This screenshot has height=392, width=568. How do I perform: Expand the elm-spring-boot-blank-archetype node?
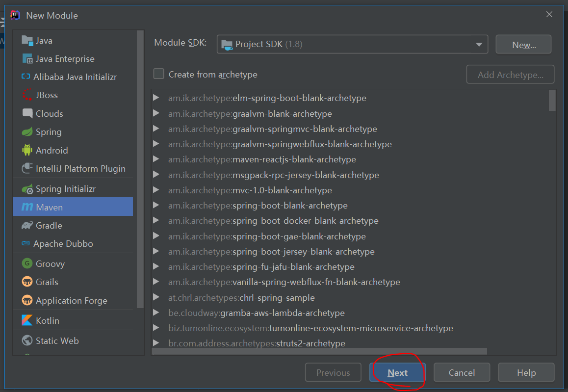(x=156, y=98)
